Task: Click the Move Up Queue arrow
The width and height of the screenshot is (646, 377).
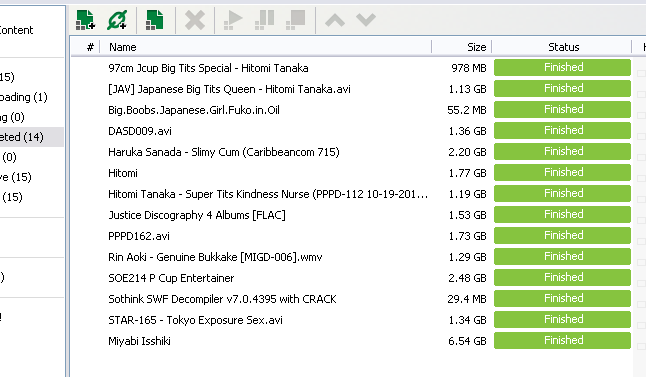Action: [335, 20]
